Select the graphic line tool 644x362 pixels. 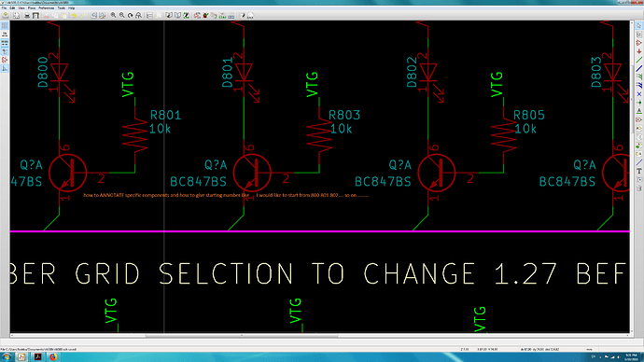[639, 161]
